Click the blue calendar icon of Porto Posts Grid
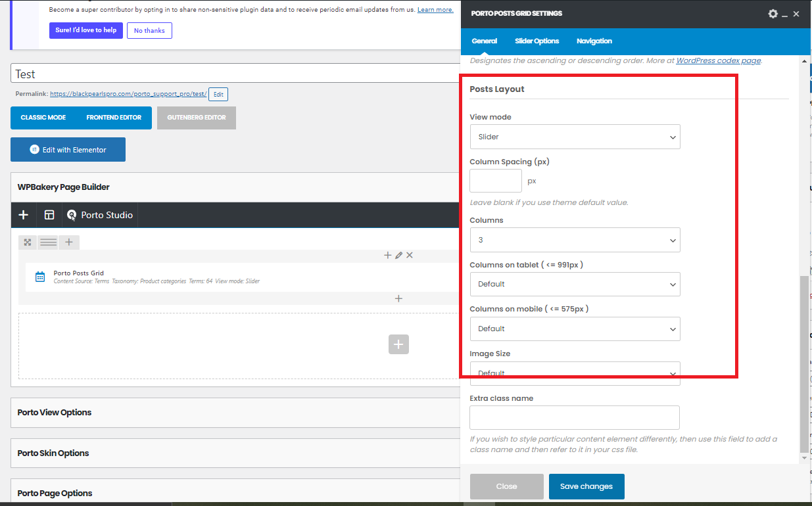The image size is (812, 506). 40,277
